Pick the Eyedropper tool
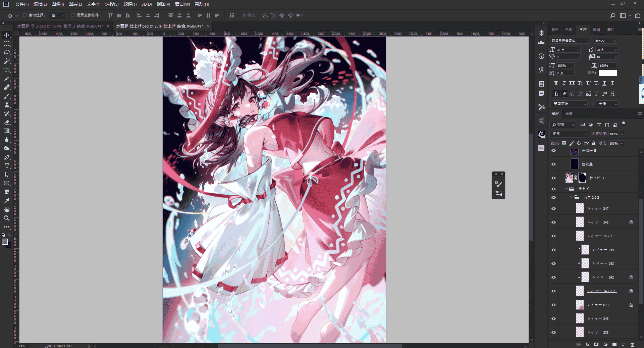 pyautogui.click(x=7, y=201)
